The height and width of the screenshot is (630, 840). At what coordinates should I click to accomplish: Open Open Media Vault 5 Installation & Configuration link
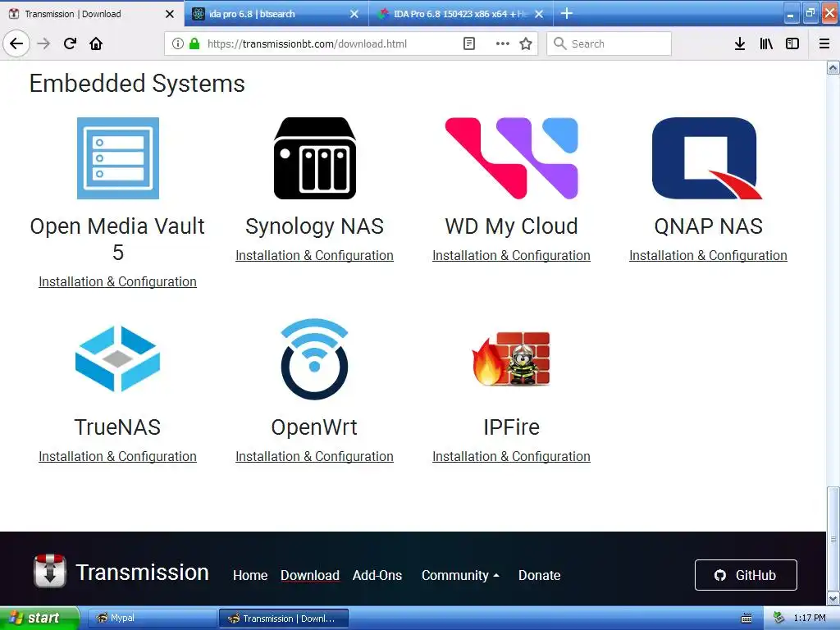pyautogui.click(x=118, y=282)
